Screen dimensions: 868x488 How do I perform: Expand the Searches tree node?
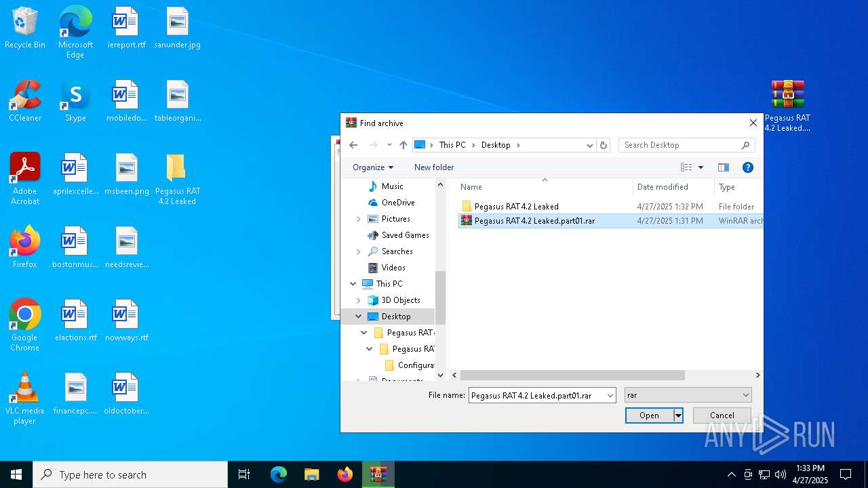(x=359, y=251)
